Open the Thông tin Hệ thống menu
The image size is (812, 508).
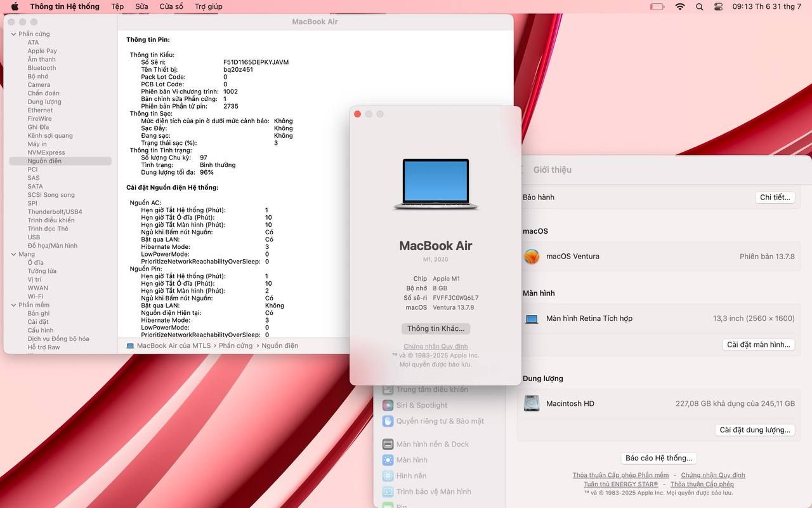pos(65,6)
